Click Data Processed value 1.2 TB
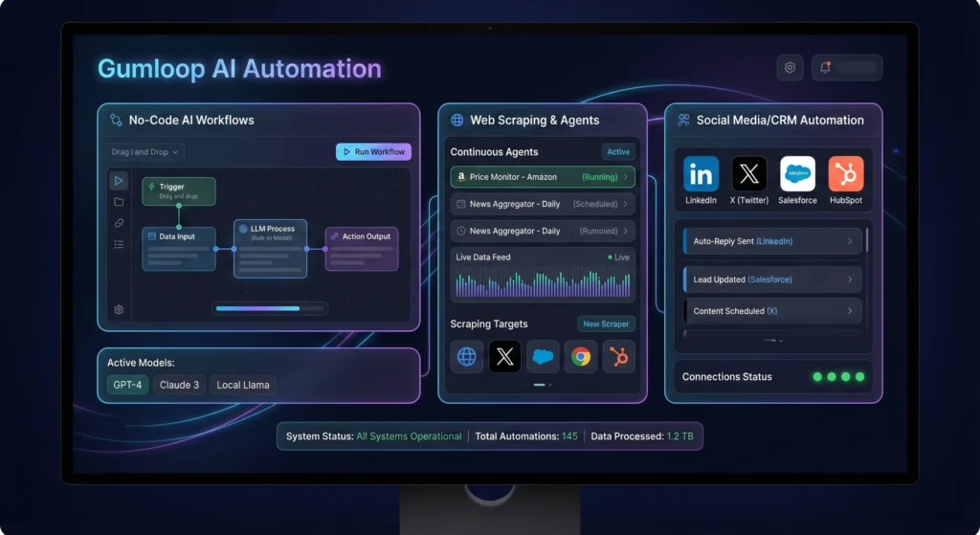The image size is (980, 535). [680, 436]
